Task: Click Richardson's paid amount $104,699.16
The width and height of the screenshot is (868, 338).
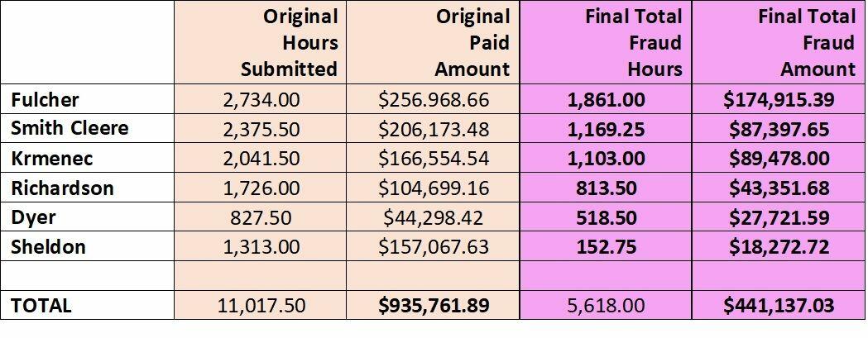Action: tap(433, 188)
